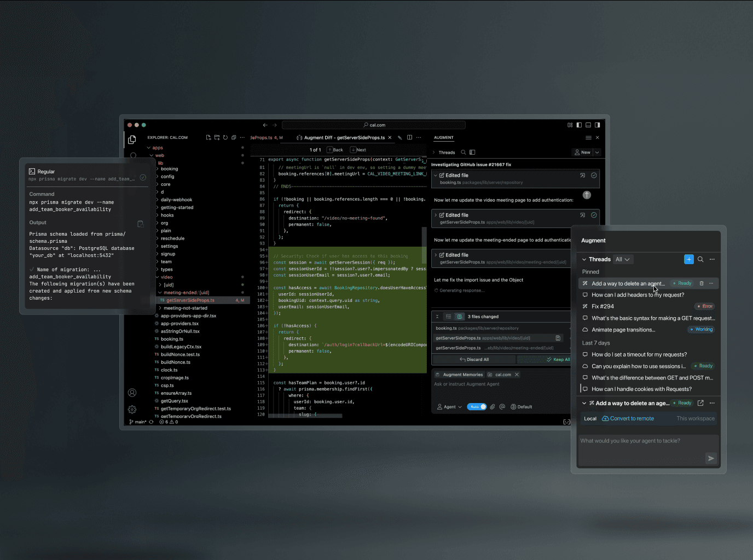Open the Threads All filter dropdown

[623, 259]
